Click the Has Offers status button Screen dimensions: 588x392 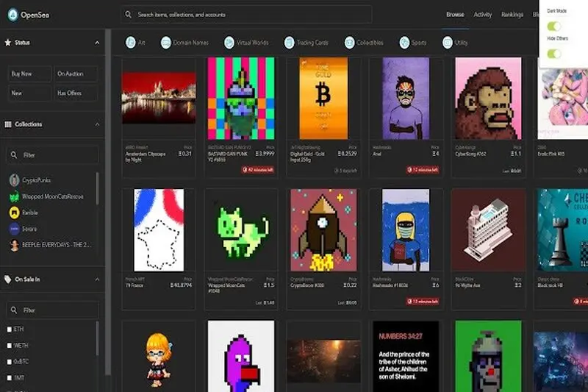pos(76,93)
